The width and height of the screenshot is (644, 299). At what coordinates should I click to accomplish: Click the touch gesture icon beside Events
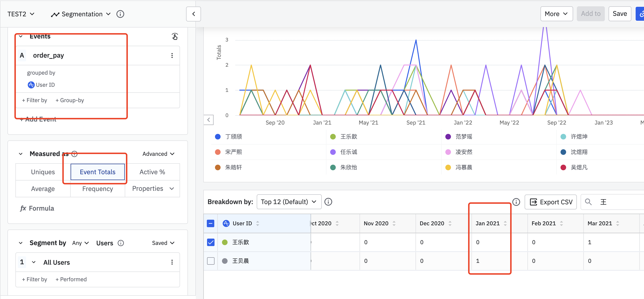tap(175, 36)
